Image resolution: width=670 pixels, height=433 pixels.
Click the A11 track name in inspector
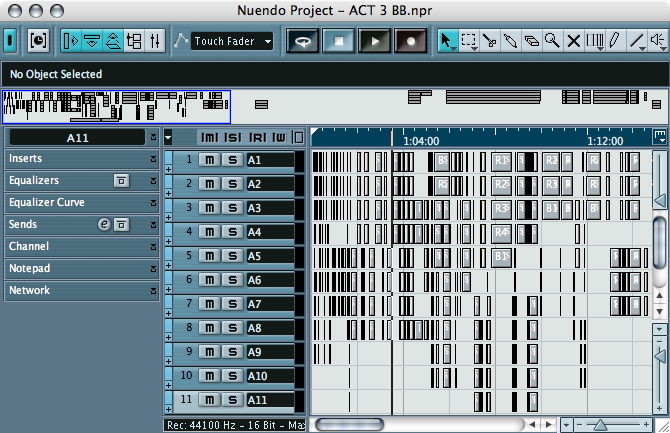click(x=76, y=138)
